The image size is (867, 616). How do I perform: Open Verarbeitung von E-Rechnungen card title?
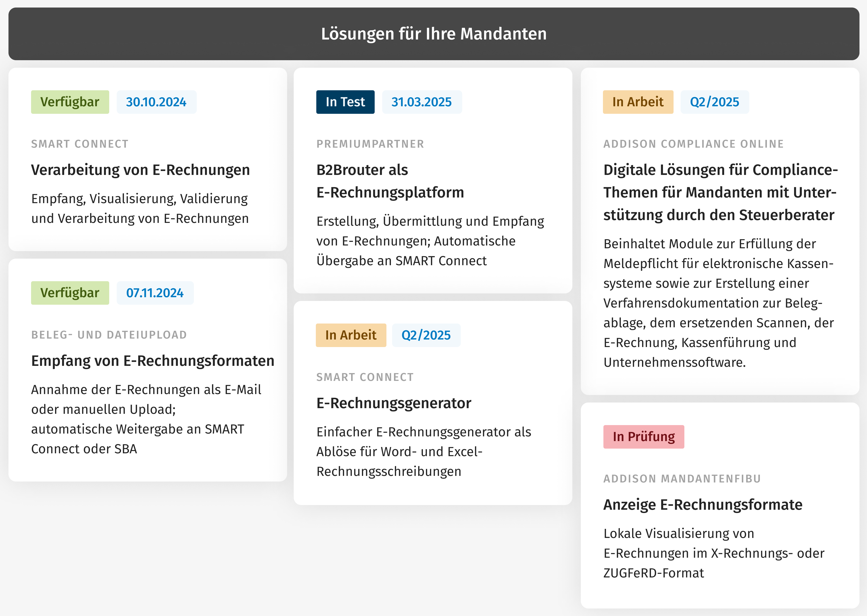tap(140, 170)
